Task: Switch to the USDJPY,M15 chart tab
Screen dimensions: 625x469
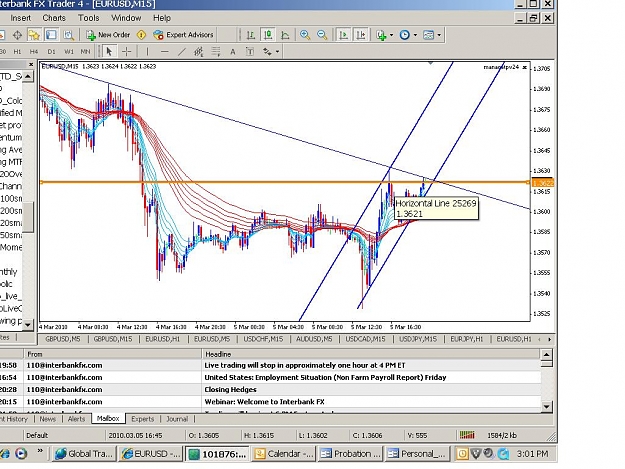Action: coord(418,339)
